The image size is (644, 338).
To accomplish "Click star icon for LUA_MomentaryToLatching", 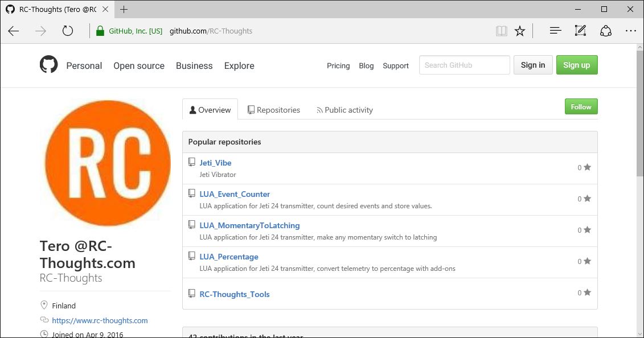I will pos(587,230).
